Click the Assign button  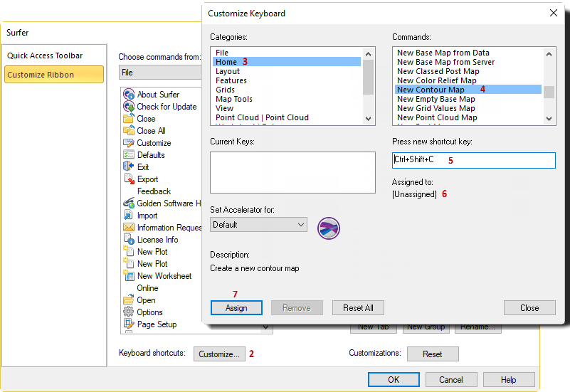(x=236, y=308)
